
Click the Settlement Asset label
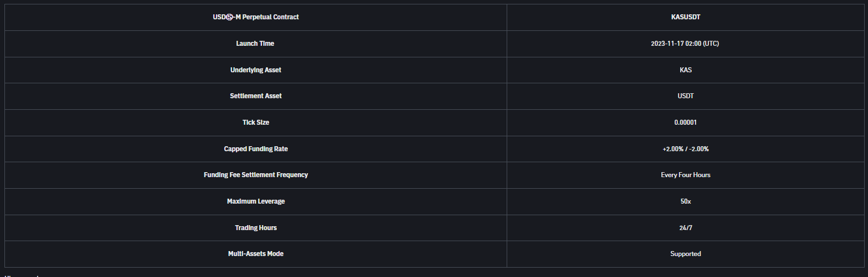256,96
